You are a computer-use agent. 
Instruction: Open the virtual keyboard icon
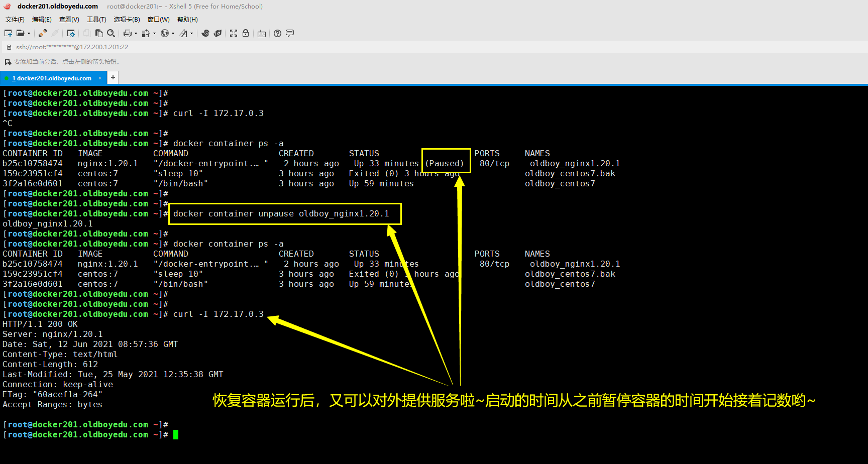pyautogui.click(x=262, y=34)
